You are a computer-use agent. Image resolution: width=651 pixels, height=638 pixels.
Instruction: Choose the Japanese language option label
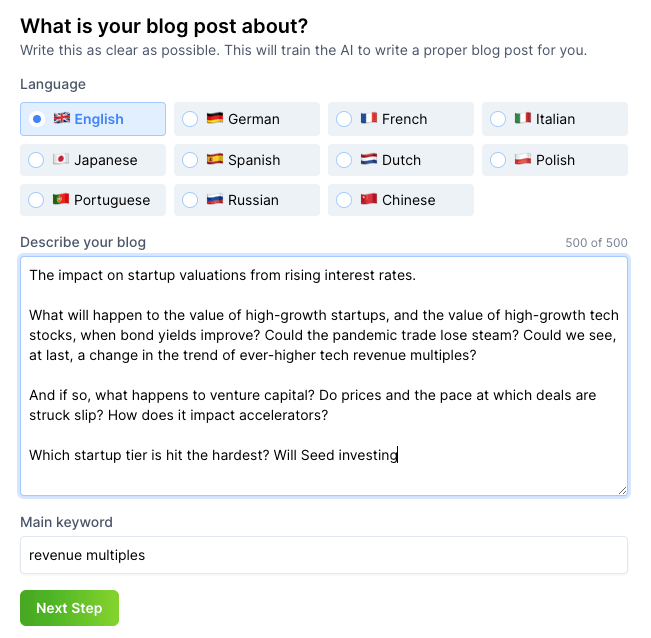(106, 160)
